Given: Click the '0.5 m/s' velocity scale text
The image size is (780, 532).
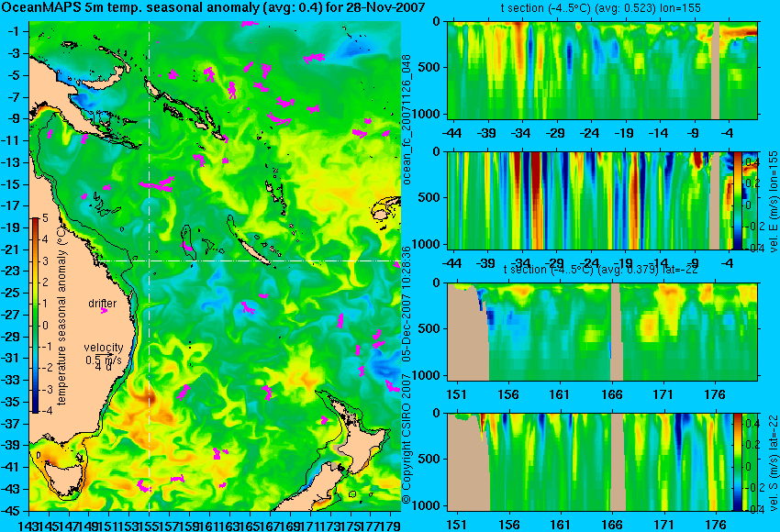Looking at the screenshot, I should pos(104,359).
